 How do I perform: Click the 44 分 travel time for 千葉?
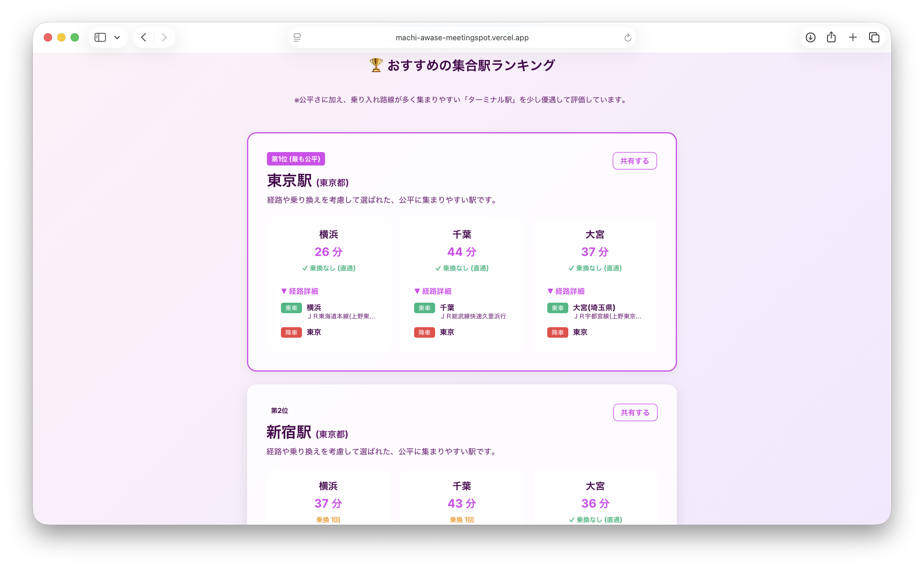(462, 252)
